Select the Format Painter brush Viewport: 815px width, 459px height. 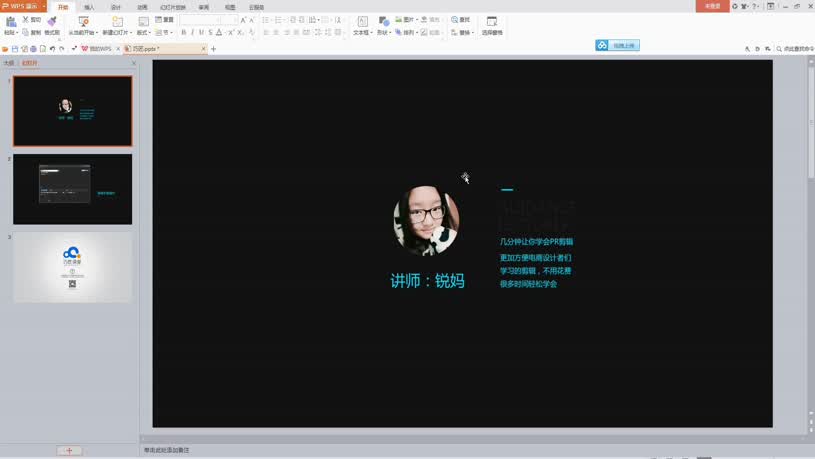(x=52, y=21)
